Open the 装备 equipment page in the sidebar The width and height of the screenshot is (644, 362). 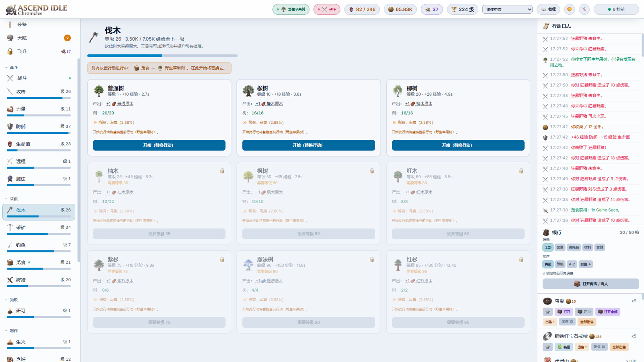click(39, 24)
